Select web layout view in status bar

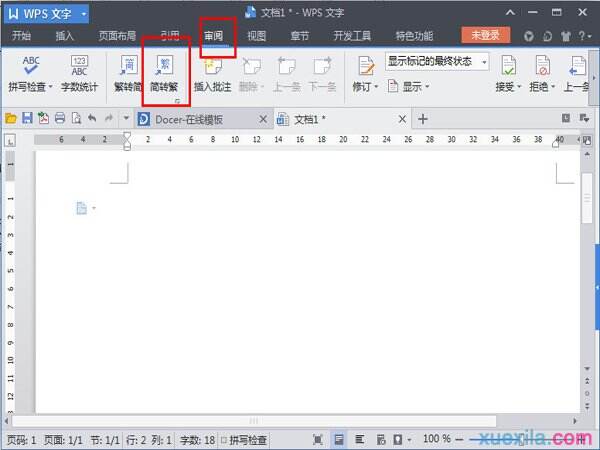point(380,440)
